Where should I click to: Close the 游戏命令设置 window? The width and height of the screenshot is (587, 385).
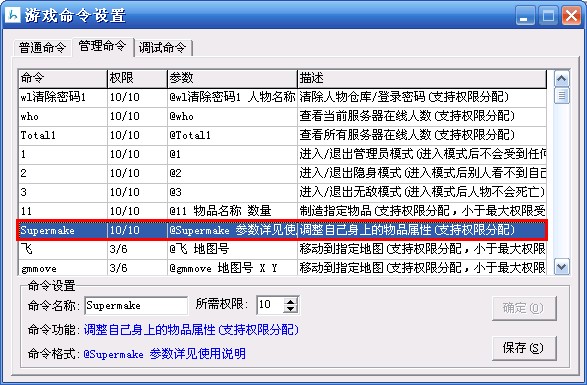click(571, 16)
